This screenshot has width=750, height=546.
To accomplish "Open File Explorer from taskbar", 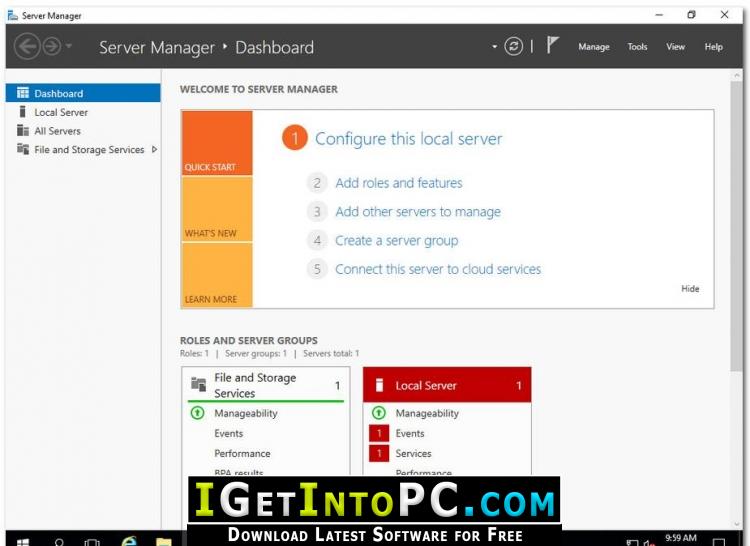I will click(164, 541).
